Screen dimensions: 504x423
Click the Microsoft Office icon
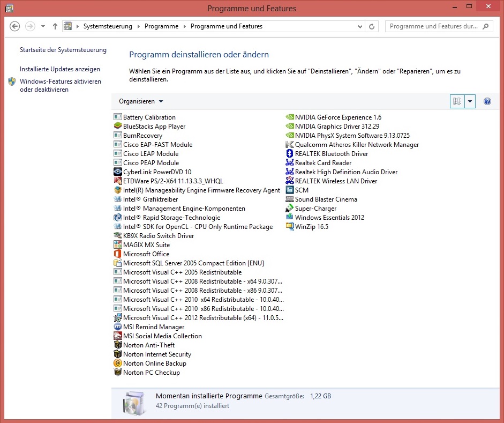point(118,254)
